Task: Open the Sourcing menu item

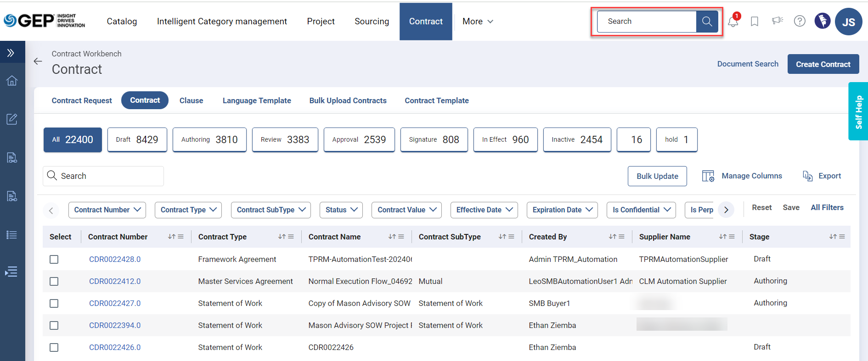Action: coord(372,22)
